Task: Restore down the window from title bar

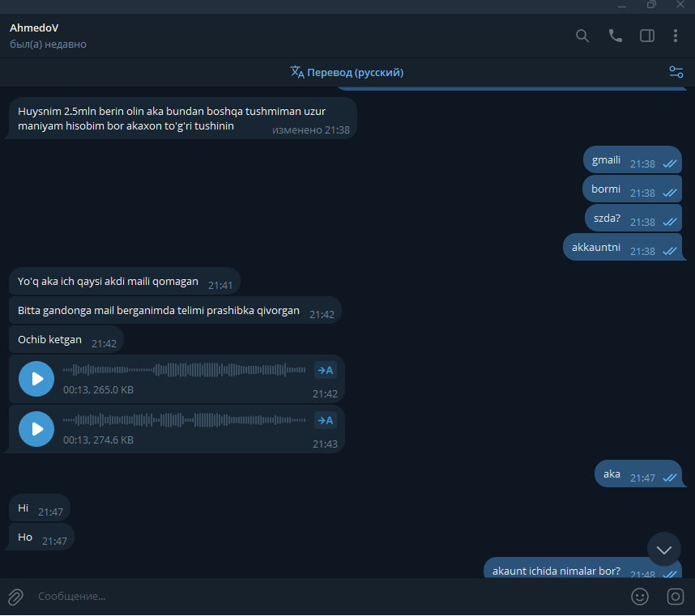Action: 651,5
